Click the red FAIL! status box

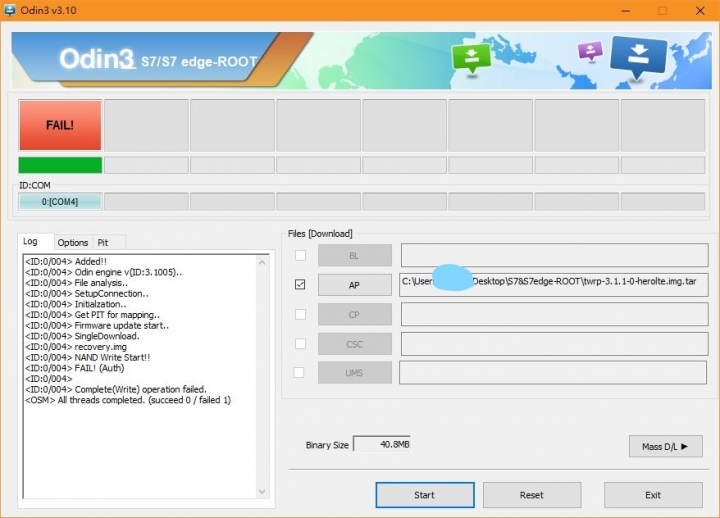pyautogui.click(x=60, y=125)
